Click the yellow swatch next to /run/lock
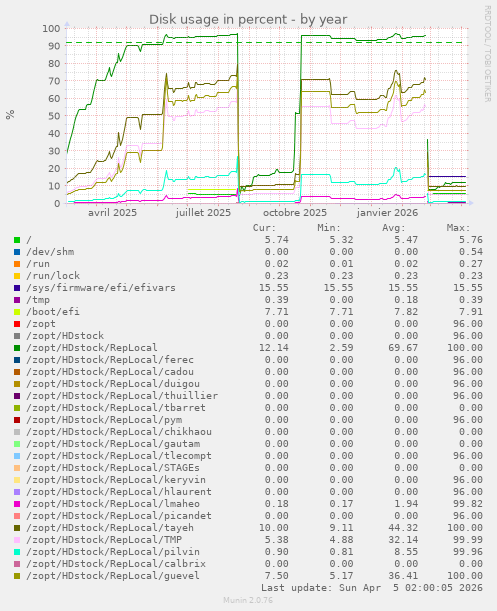 [17, 276]
